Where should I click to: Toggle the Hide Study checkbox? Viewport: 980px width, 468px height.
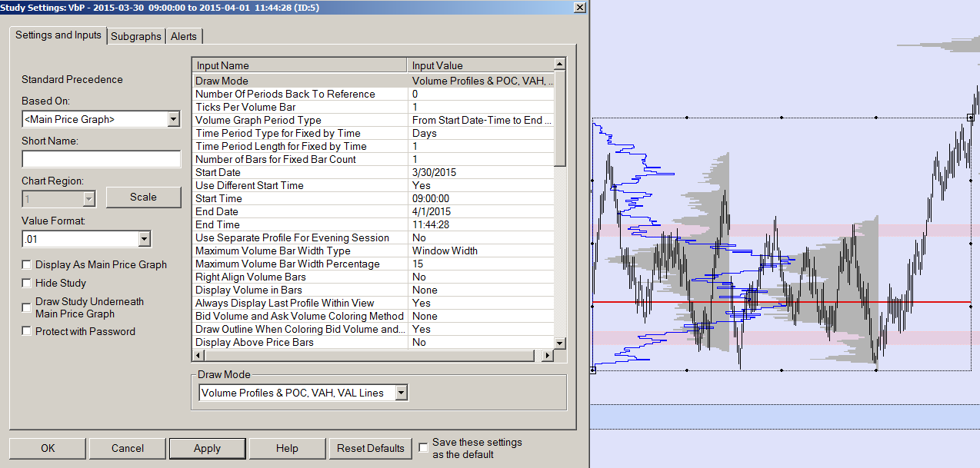(27, 283)
